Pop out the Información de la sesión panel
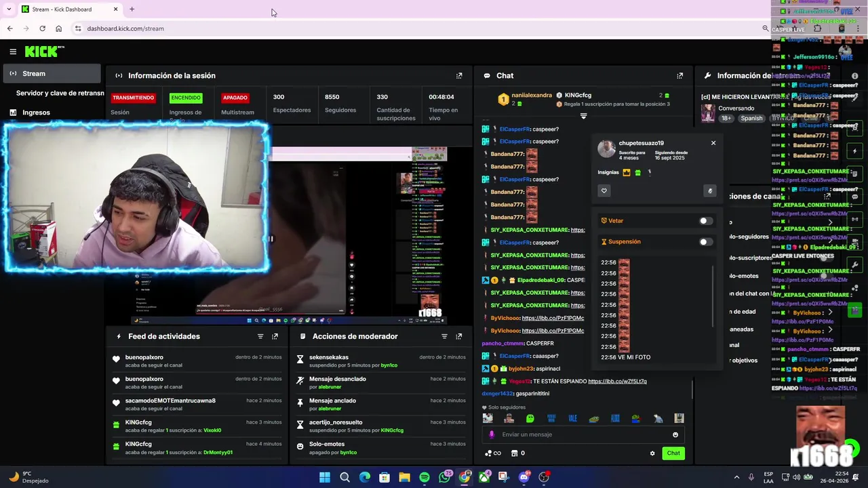This screenshot has width=868, height=488. [x=459, y=76]
